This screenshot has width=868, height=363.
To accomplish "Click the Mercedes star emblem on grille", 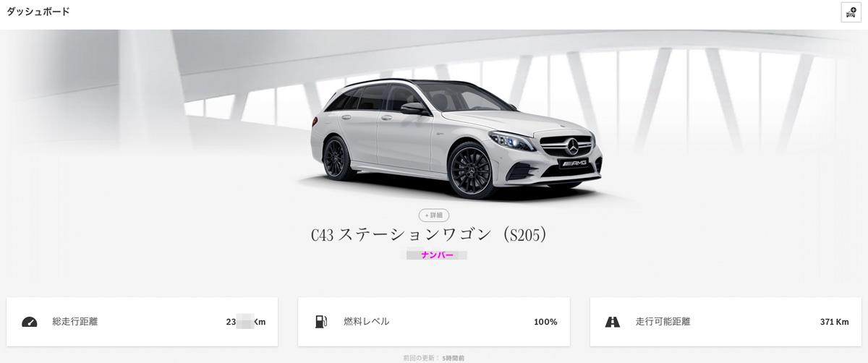I will 574,148.
